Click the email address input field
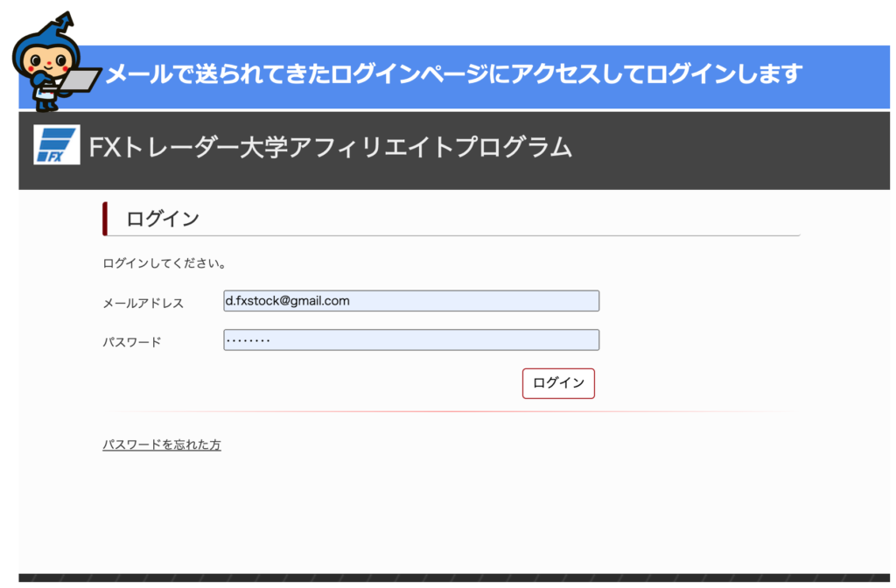Viewport: 896px width, 588px height. pos(411,301)
